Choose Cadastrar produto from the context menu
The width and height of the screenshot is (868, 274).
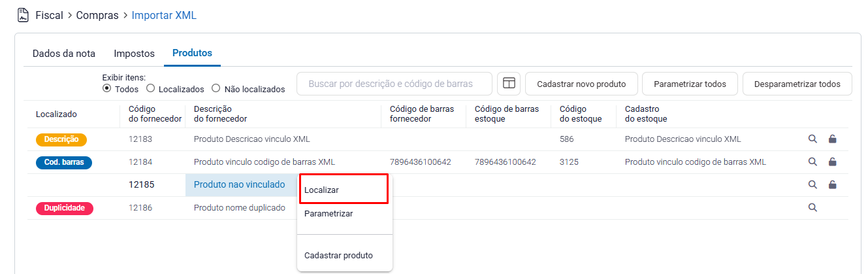[338, 255]
